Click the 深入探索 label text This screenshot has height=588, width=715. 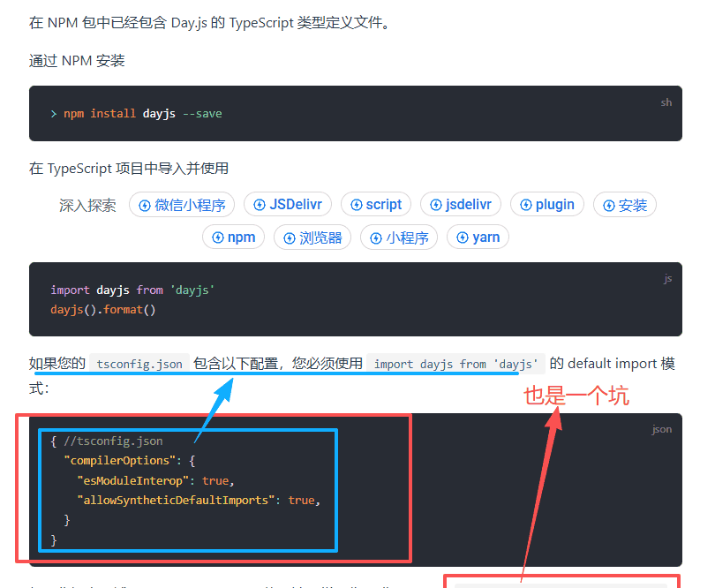87,203
